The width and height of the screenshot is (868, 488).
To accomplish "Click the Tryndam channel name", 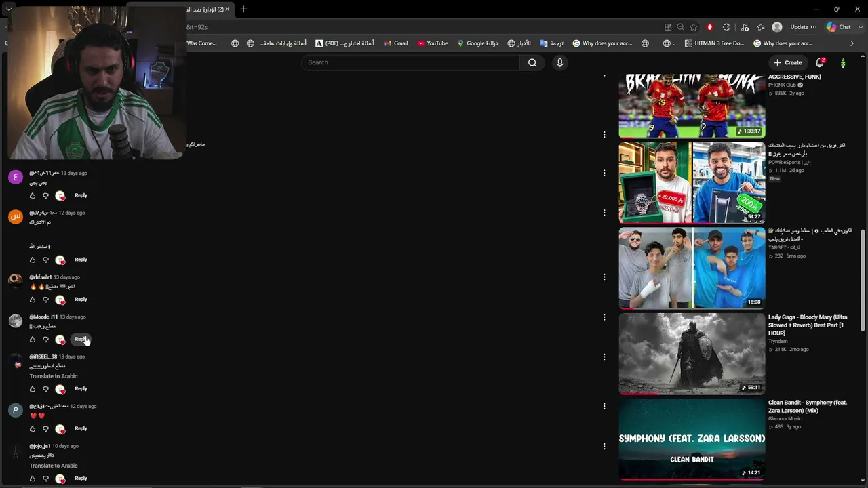I will [778, 342].
